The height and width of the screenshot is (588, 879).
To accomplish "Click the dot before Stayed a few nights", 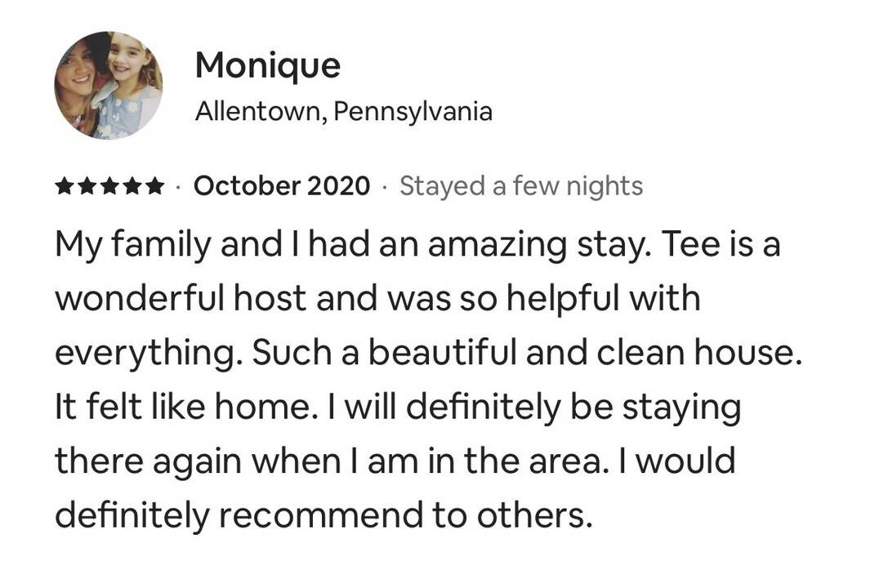I will (385, 187).
